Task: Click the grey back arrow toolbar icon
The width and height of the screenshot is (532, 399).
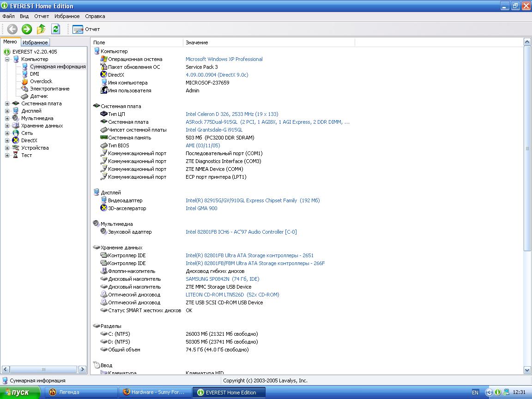Action: (12, 29)
